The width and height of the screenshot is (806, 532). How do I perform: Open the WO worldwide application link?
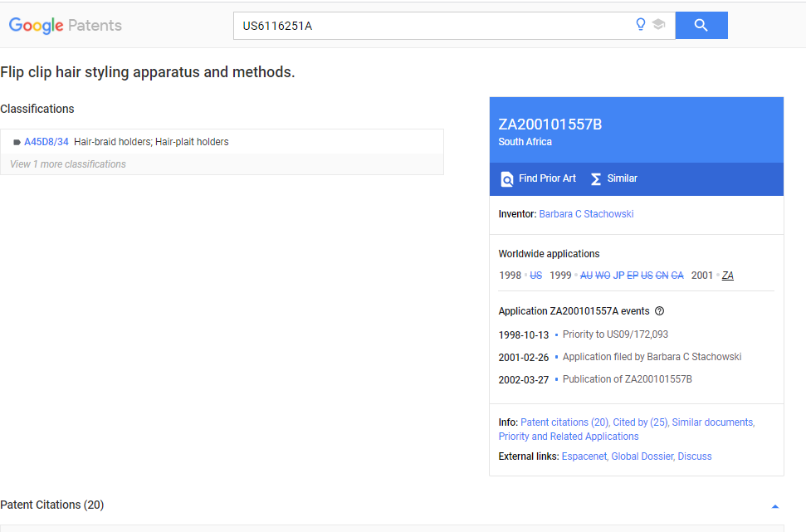(603, 276)
